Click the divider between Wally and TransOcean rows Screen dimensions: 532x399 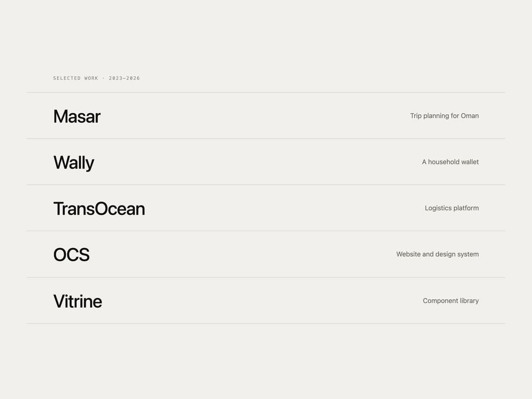[x=266, y=185]
